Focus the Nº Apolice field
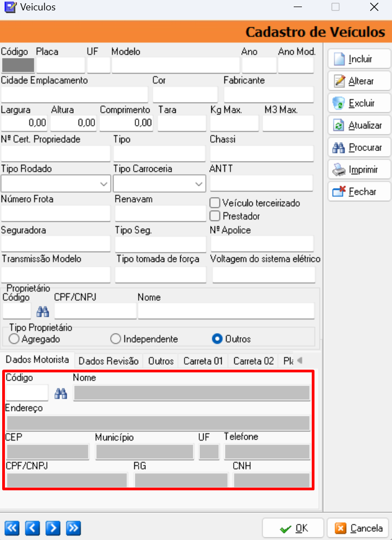392x540 pixels. pyautogui.click(x=262, y=244)
